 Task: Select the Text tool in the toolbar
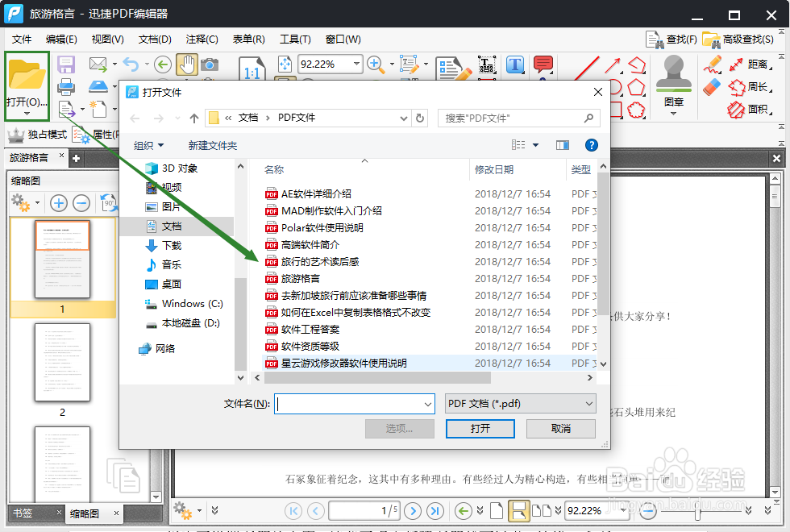[x=514, y=64]
